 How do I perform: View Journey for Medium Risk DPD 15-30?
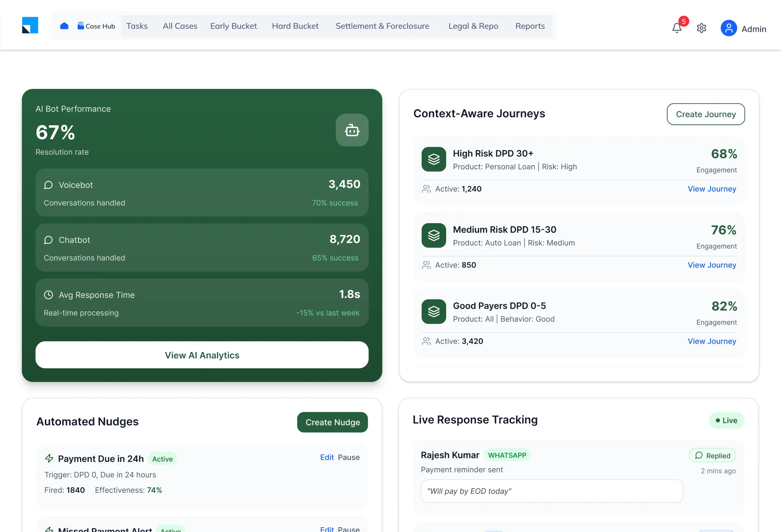[x=712, y=265]
